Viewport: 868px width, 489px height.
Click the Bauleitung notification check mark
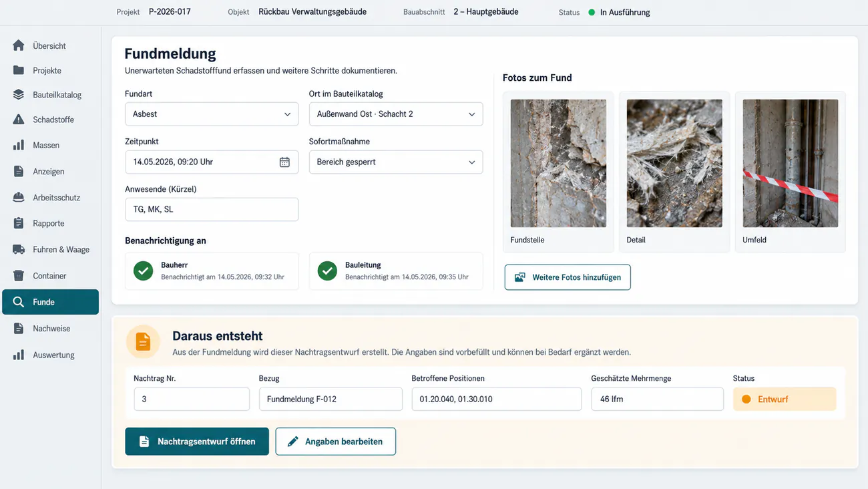tap(327, 271)
